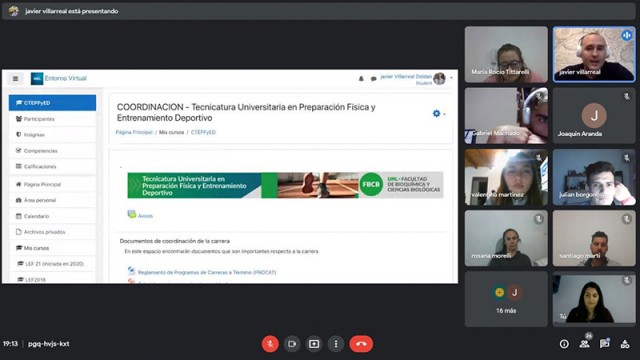Show the participants people icon
This screenshot has height=360, width=640.
click(x=584, y=344)
